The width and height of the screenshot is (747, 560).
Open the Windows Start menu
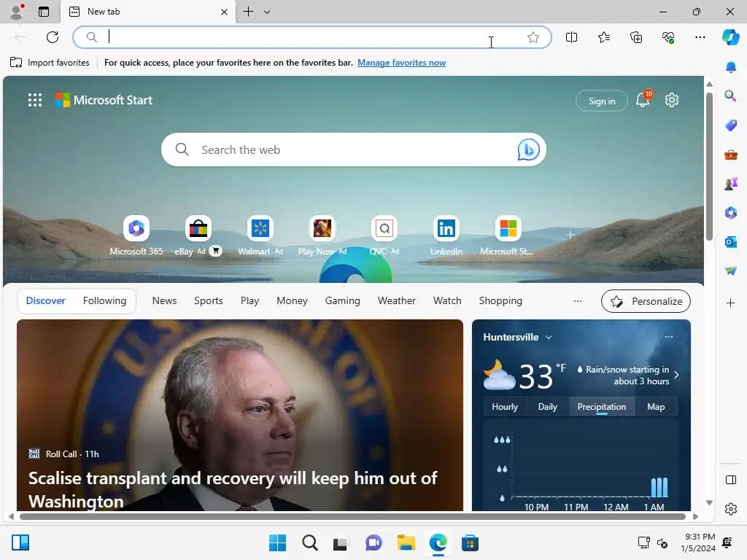coord(277,542)
